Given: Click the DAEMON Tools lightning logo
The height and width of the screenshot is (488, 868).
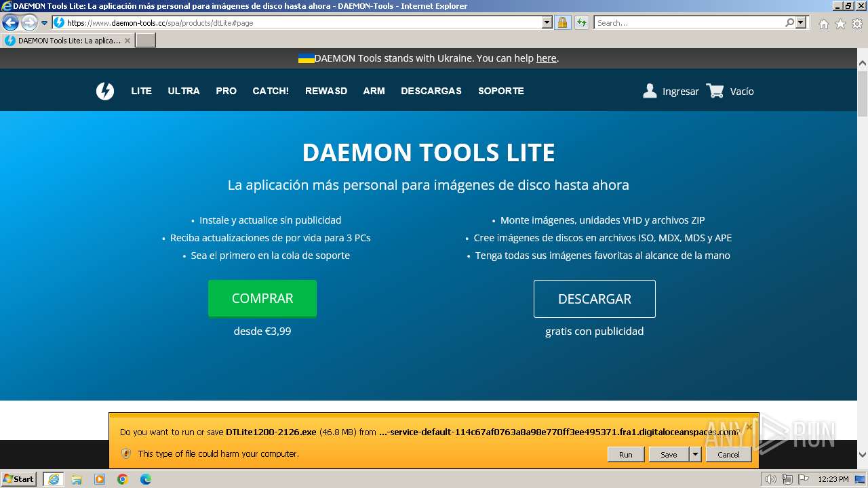Looking at the screenshot, I should coord(105,91).
